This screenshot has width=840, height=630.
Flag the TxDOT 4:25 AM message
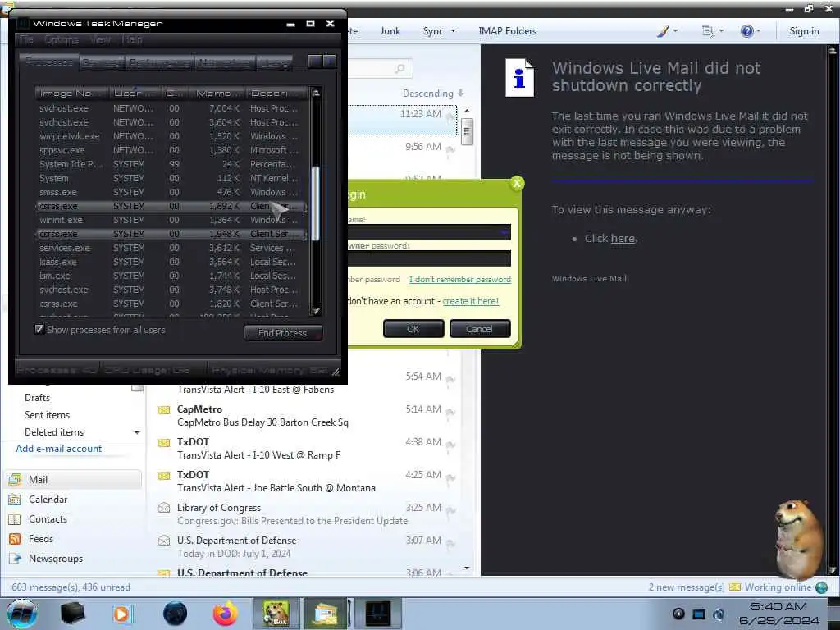click(450, 477)
